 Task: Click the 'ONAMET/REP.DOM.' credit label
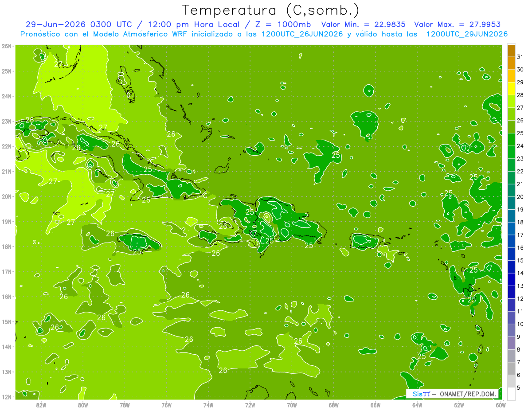[x=468, y=394]
